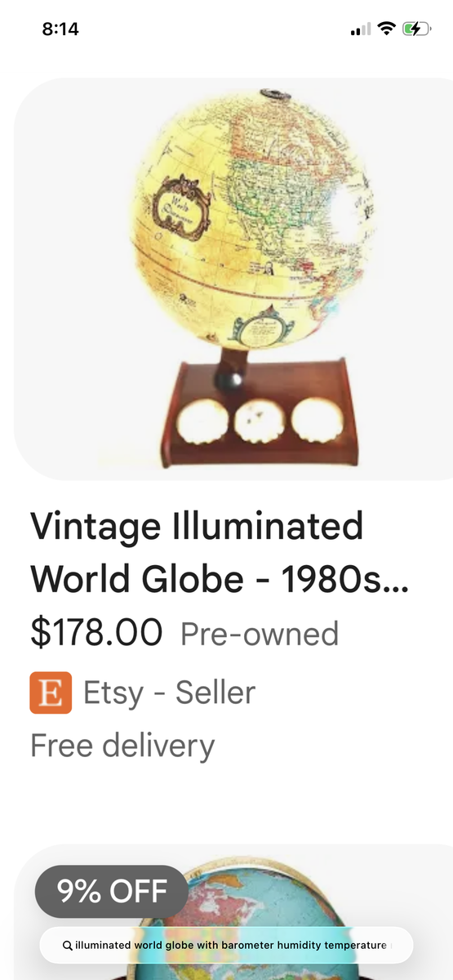Tap the charging battery icon
The image size is (453, 980).
click(x=416, y=29)
